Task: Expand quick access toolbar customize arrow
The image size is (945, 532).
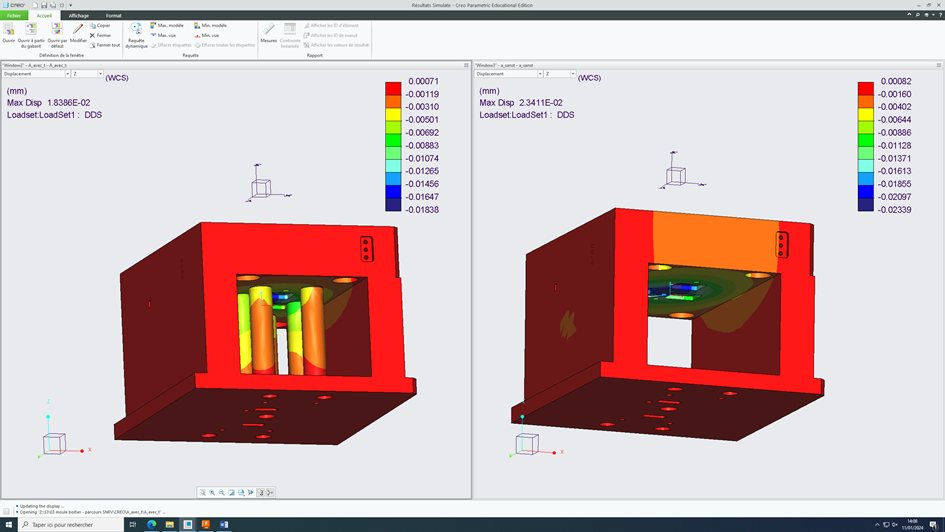Action: coord(71,5)
